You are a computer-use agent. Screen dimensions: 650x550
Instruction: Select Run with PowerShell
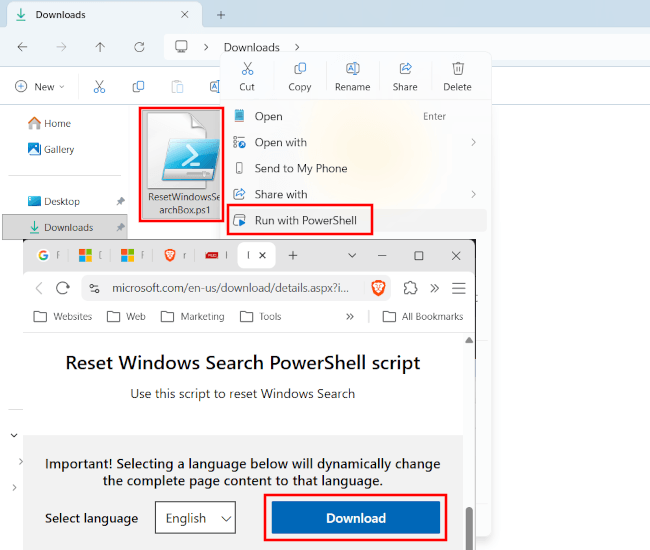(357, 220)
